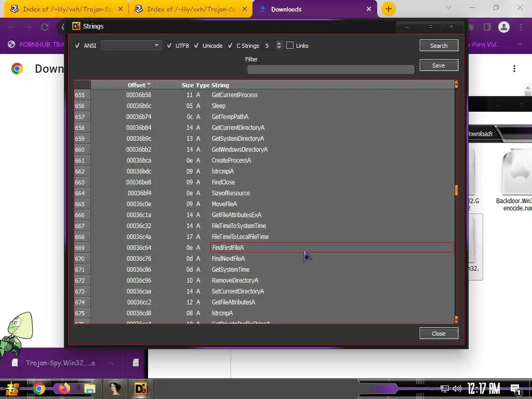Select the MoveFileA string
The width and height of the screenshot is (532, 399).
[224, 204]
